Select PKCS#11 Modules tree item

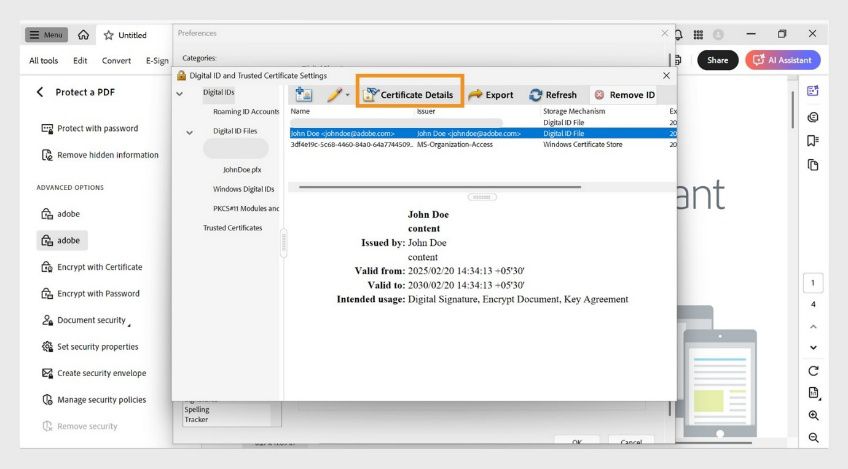coord(246,208)
